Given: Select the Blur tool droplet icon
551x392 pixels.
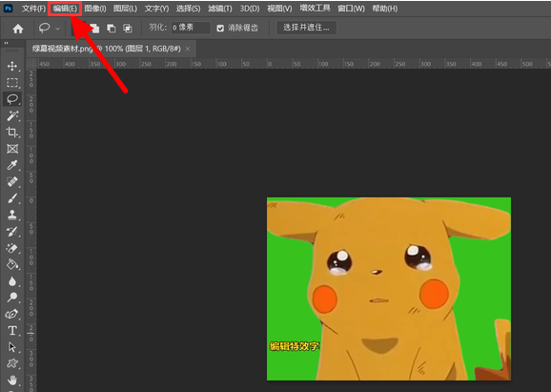Looking at the screenshot, I should pos(12,281).
